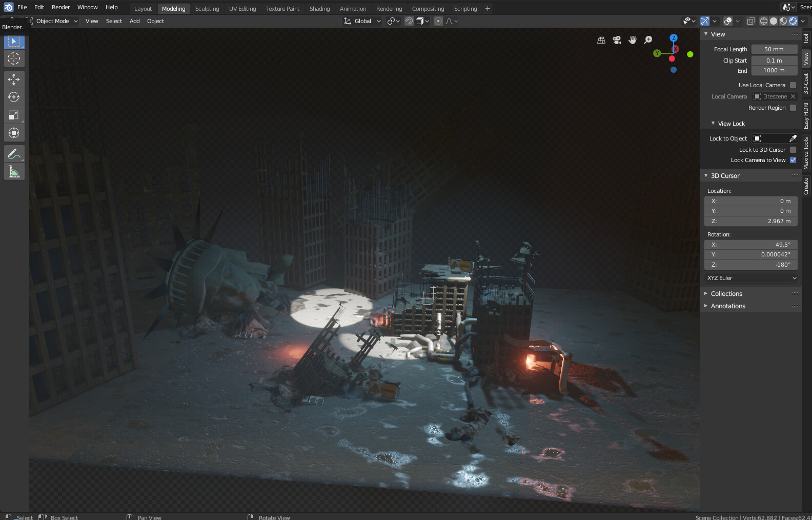The image size is (812, 520).
Task: Toggle orthographic grid view icon
Action: (x=601, y=40)
